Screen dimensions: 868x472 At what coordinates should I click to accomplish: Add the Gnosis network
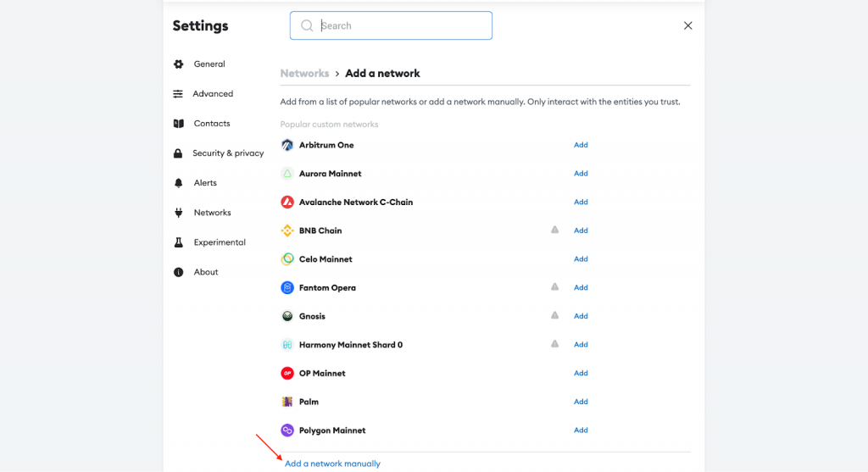(581, 317)
